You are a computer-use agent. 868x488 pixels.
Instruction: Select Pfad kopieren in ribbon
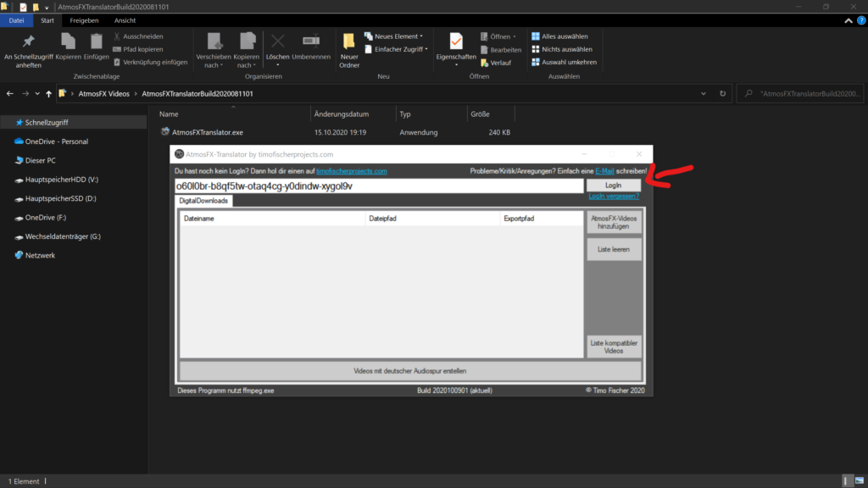pos(138,49)
